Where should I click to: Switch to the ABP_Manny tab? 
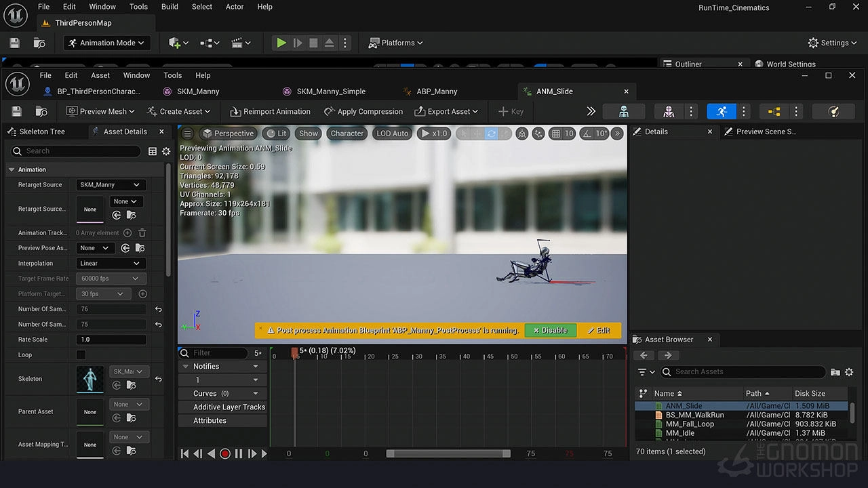tap(435, 91)
